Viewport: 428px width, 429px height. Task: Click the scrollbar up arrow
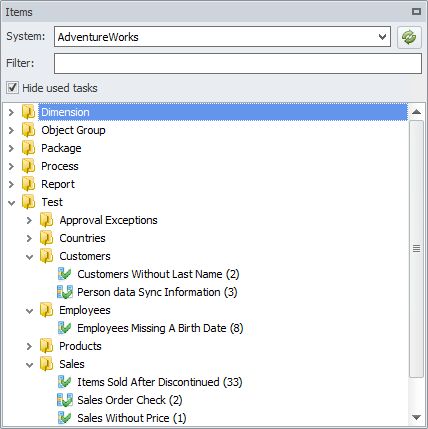click(x=416, y=112)
